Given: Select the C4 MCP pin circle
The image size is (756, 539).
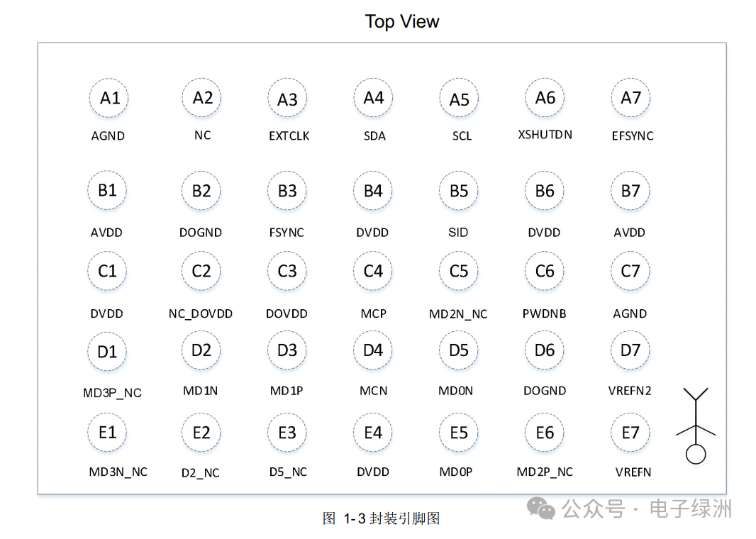Looking at the screenshot, I should pos(373,272).
